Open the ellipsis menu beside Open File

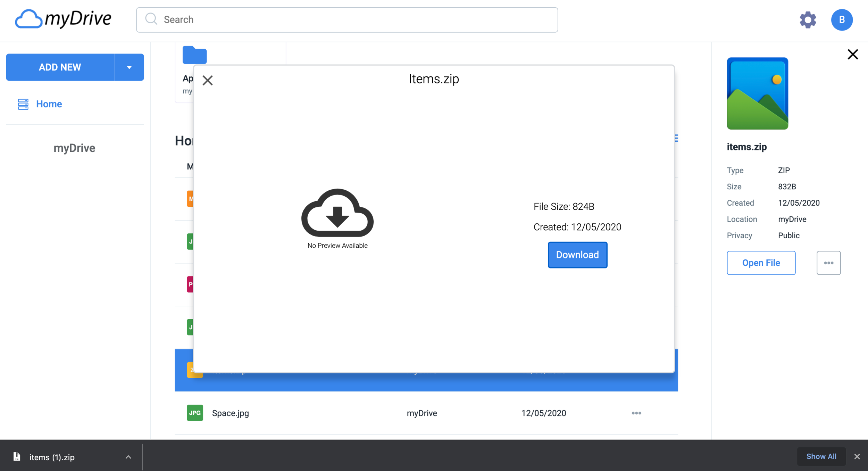(829, 263)
